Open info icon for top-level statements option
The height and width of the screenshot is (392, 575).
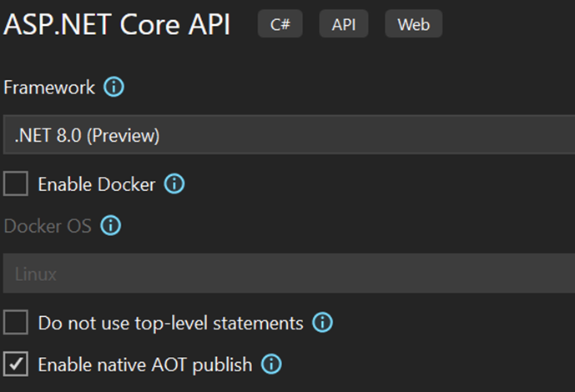[322, 323]
